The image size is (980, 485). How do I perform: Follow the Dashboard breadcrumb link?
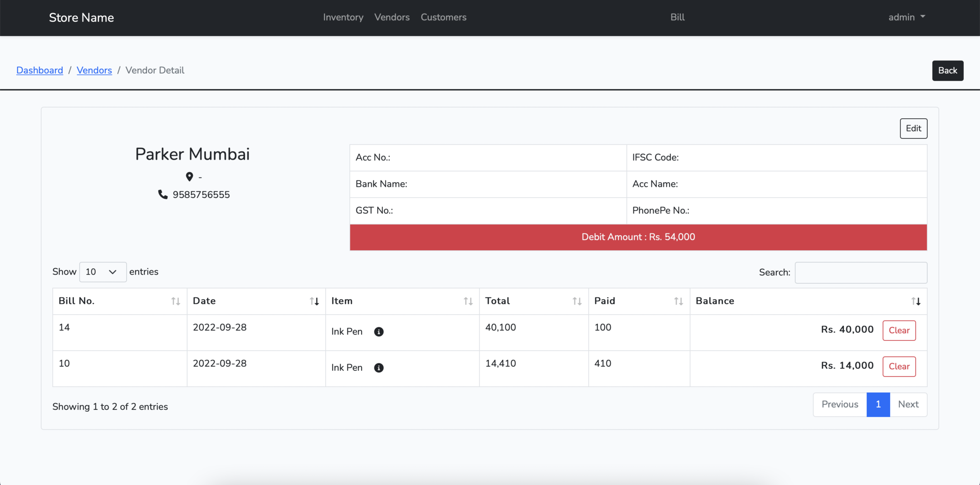pos(39,70)
